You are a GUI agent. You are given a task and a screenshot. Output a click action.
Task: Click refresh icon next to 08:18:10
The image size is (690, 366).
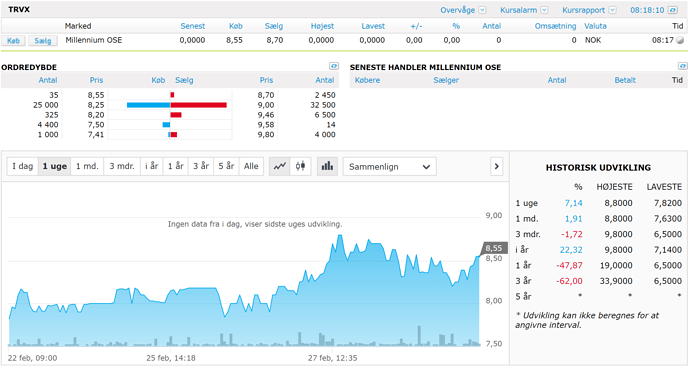coord(672,10)
